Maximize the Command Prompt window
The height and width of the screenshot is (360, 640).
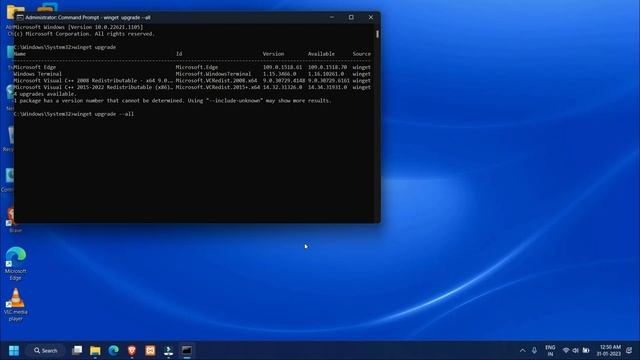pos(351,17)
